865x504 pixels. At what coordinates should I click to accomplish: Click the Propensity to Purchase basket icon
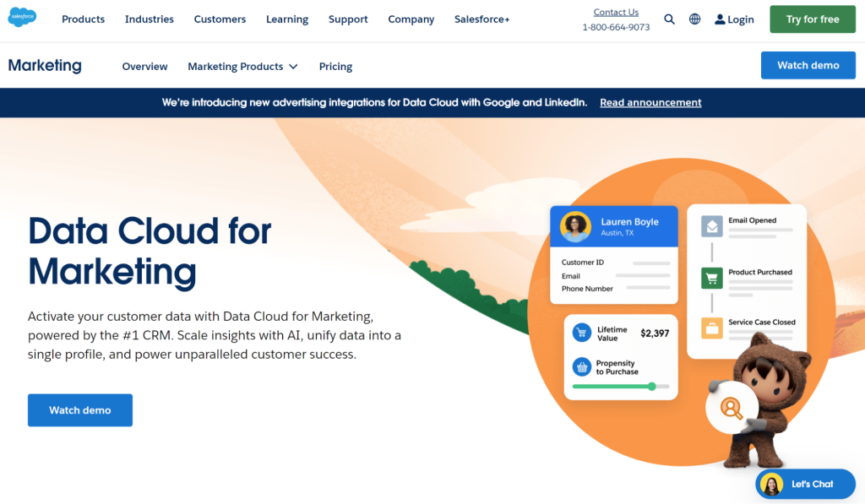coord(581,366)
